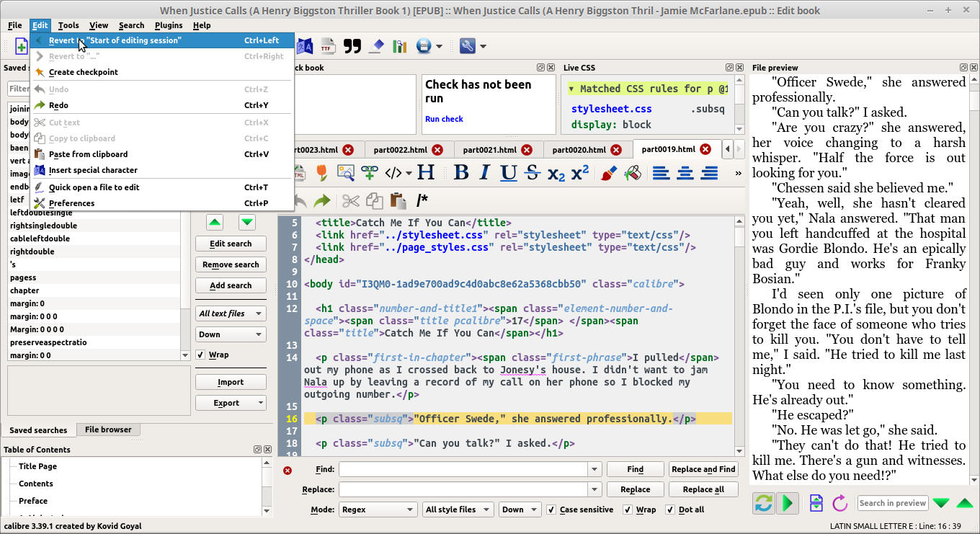Click the purple reload preview icon
The width and height of the screenshot is (980, 534).
coord(840,503)
